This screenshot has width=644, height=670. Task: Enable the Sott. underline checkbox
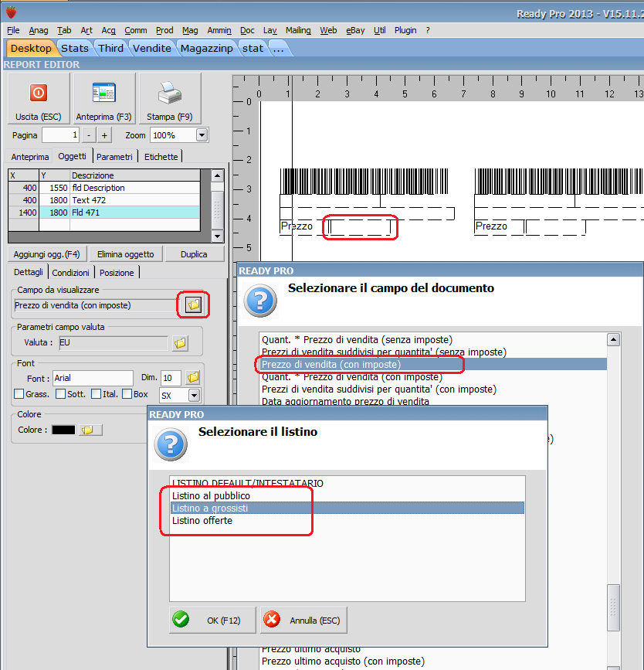pos(61,394)
